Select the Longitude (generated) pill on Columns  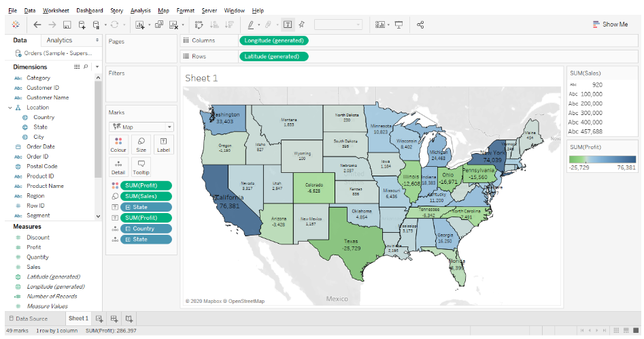pos(274,41)
